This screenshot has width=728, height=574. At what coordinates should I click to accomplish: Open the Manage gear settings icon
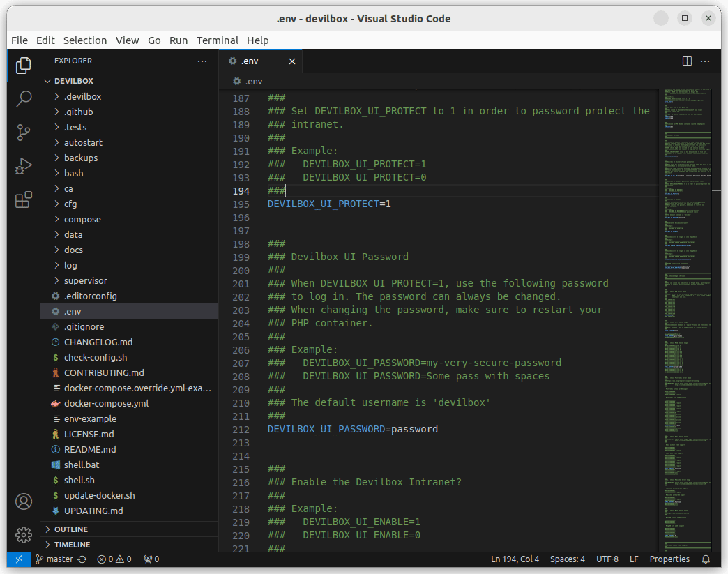point(24,535)
